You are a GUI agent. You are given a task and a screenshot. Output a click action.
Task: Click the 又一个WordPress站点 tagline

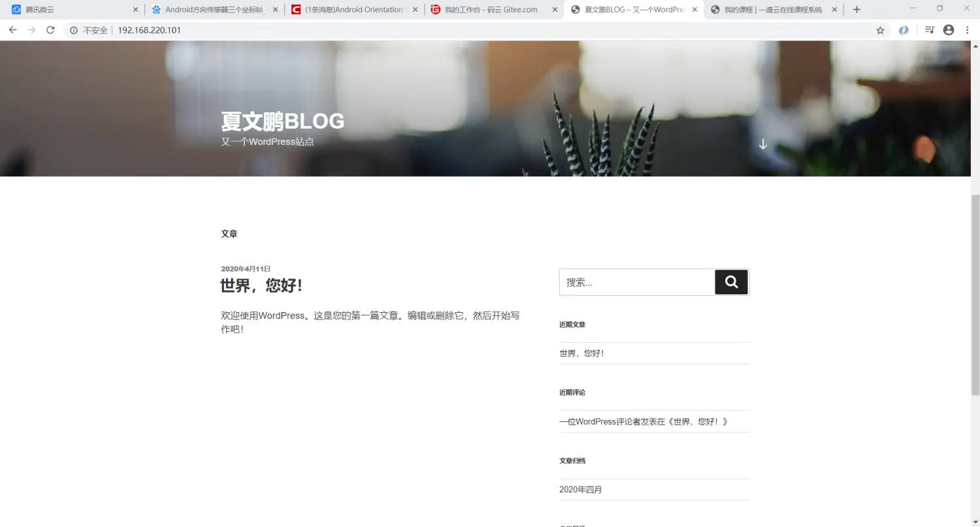click(x=267, y=141)
